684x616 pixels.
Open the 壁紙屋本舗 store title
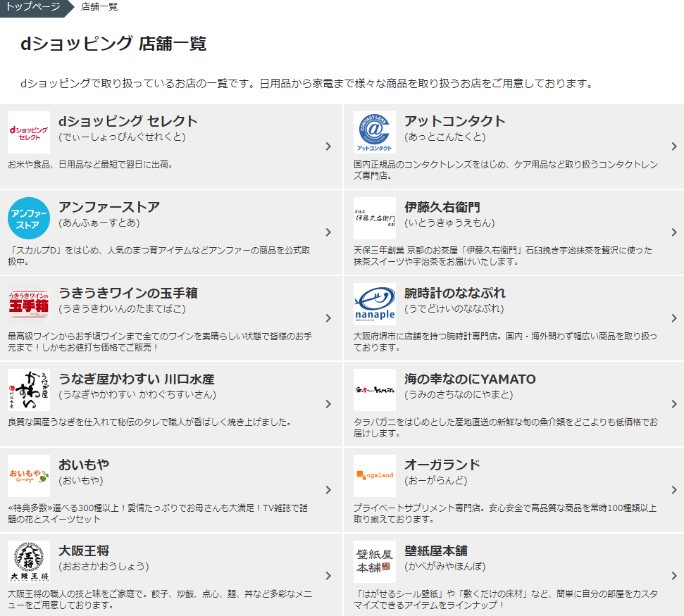[x=436, y=550]
